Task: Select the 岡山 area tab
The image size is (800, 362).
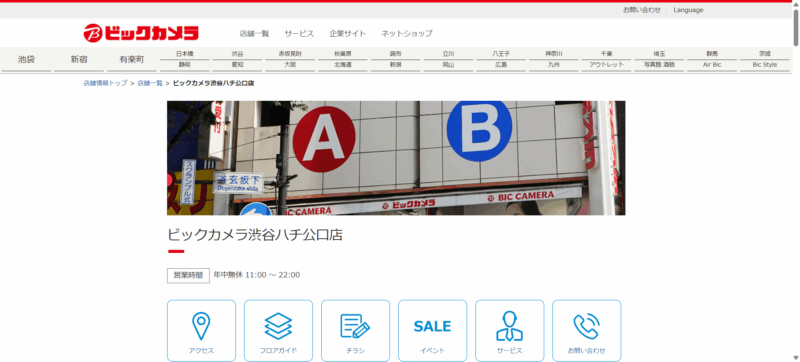Action: [448, 65]
